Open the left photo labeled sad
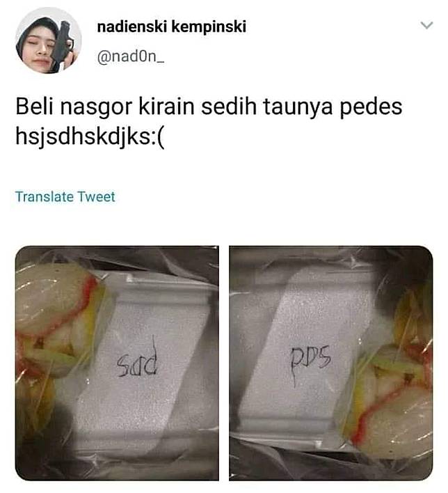Image resolution: width=448 pixels, height=493 pixels. pos(117,363)
